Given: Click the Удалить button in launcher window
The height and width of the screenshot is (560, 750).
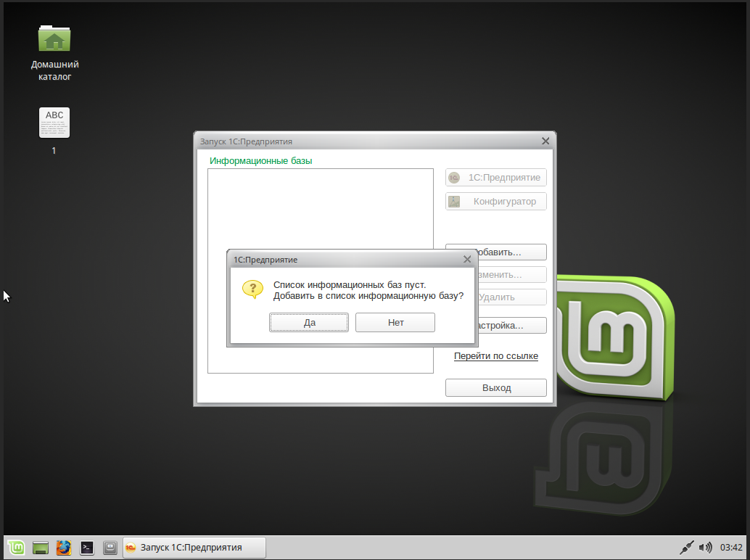Looking at the screenshot, I should (512, 297).
